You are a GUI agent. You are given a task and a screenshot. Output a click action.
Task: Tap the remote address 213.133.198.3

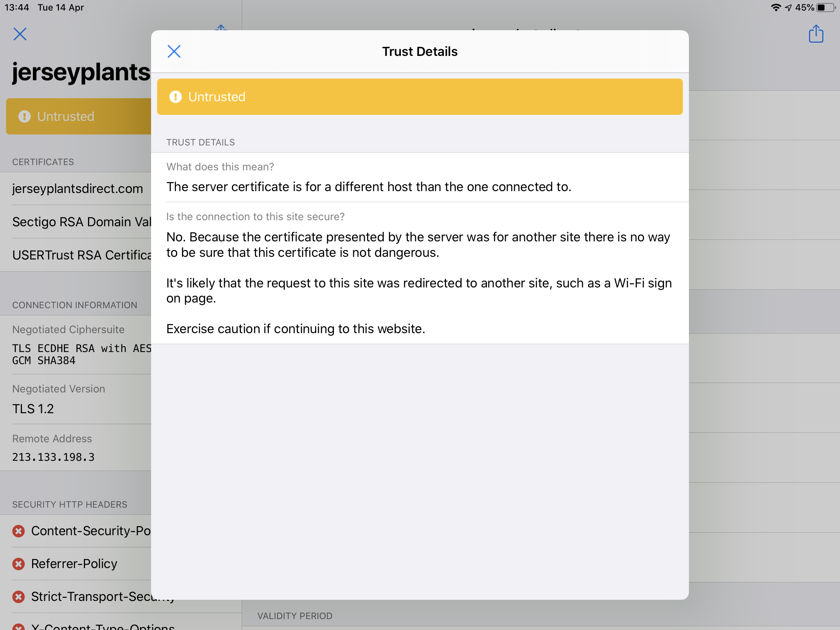(53, 457)
